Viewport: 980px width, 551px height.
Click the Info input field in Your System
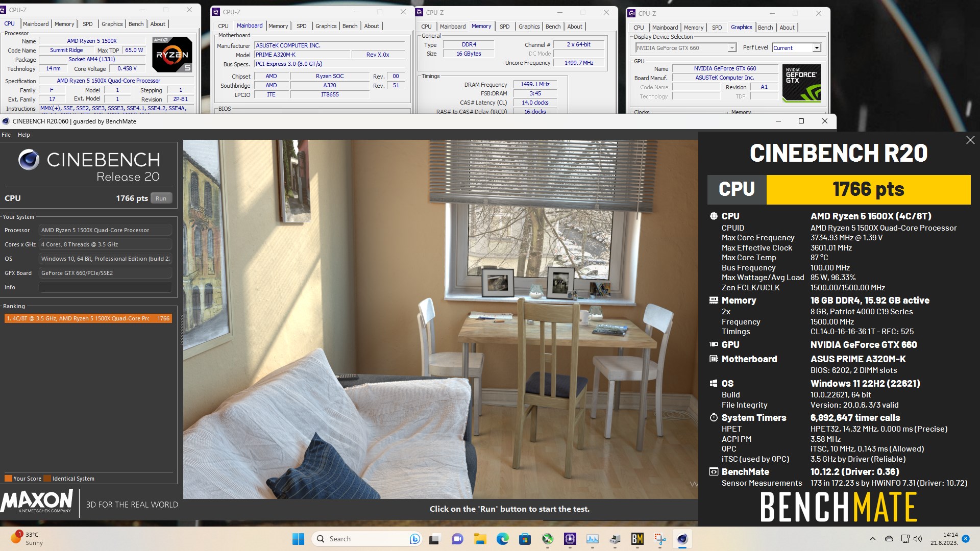click(105, 287)
